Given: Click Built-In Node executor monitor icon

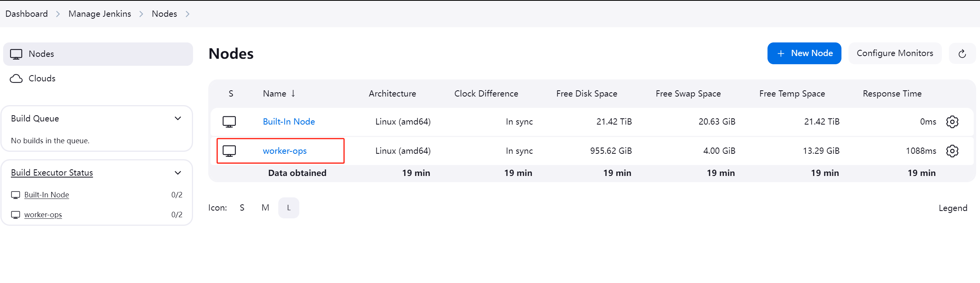Looking at the screenshot, I should coord(16,195).
